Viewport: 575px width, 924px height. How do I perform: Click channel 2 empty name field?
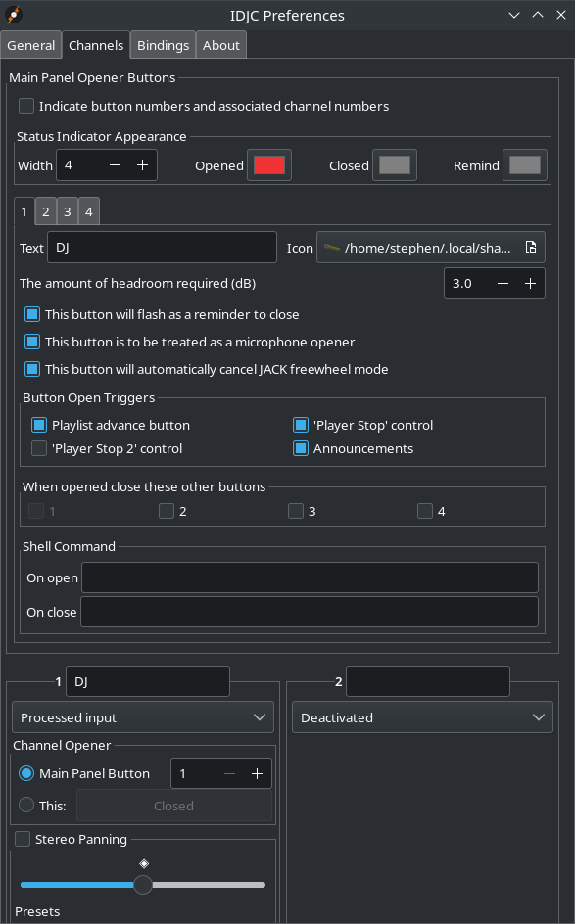pyautogui.click(x=427, y=681)
